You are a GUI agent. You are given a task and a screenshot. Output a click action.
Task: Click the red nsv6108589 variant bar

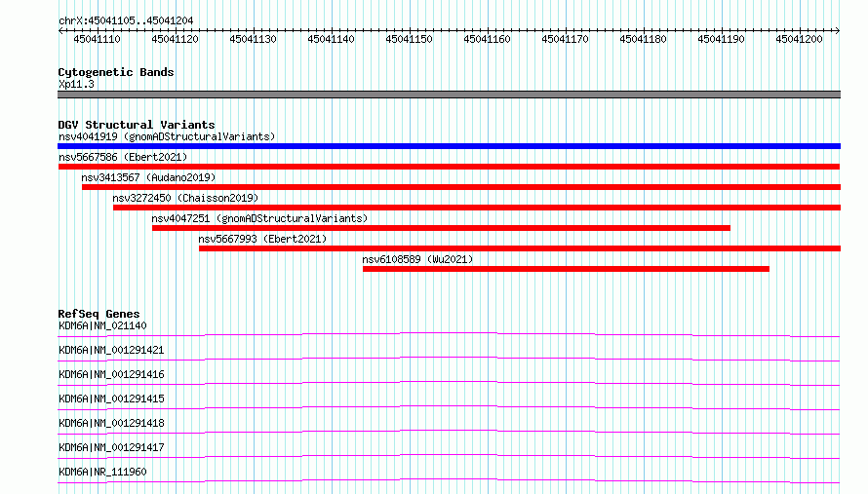pyautogui.click(x=567, y=269)
